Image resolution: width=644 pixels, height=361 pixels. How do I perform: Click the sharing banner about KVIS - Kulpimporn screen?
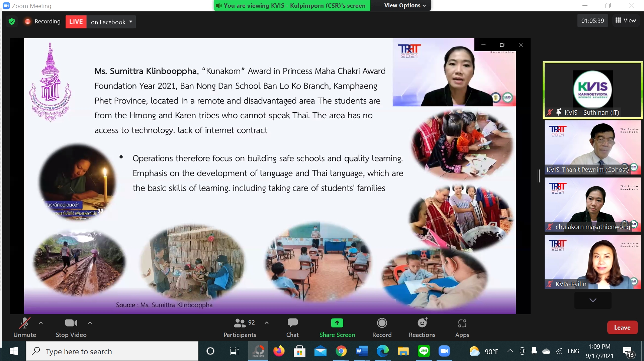click(292, 5)
